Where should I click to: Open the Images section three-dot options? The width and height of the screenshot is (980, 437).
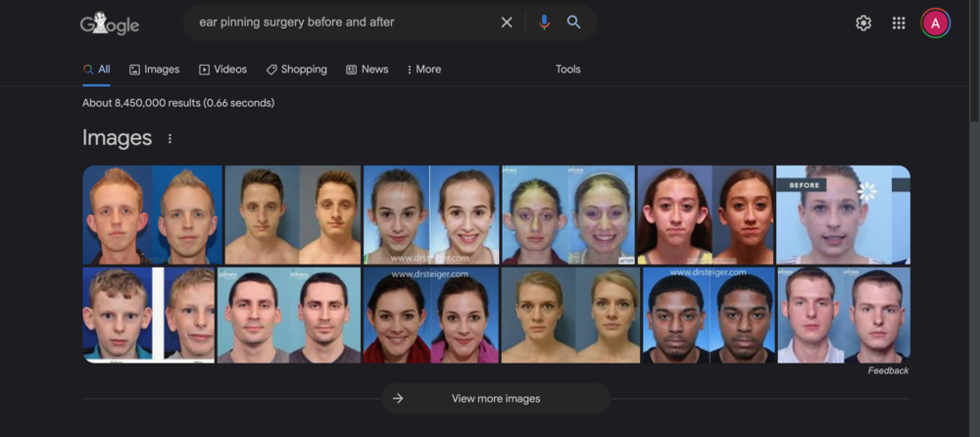click(x=170, y=139)
